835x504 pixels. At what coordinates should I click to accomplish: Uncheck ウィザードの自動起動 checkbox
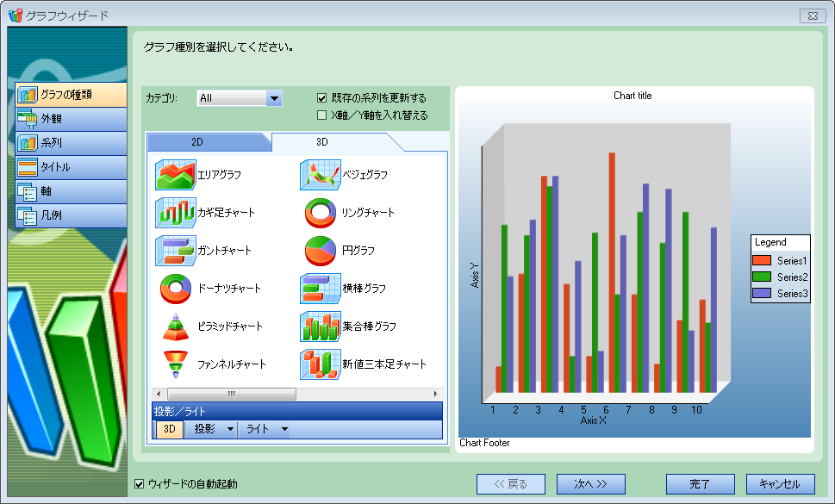[140, 484]
